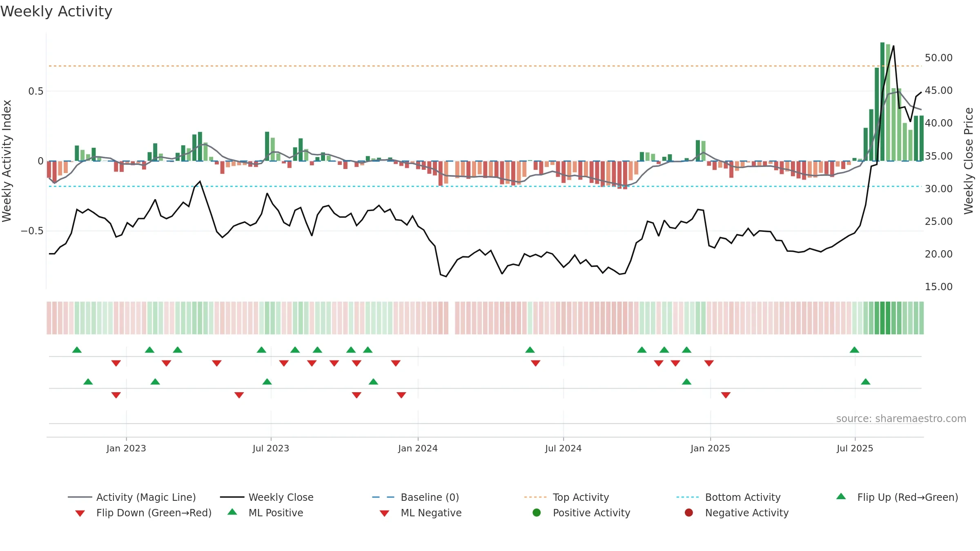Click the Weekly Close Price axis title
The width and height of the screenshot is (980, 551).
(x=969, y=161)
